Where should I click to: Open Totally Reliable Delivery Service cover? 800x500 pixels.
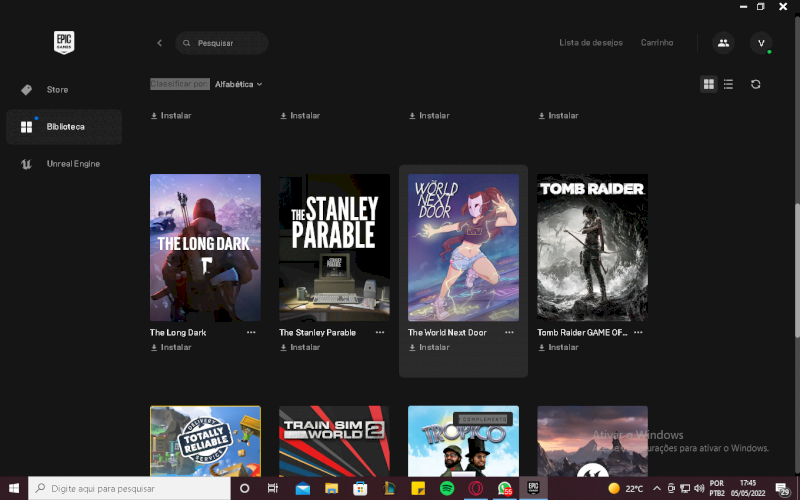[205, 441]
